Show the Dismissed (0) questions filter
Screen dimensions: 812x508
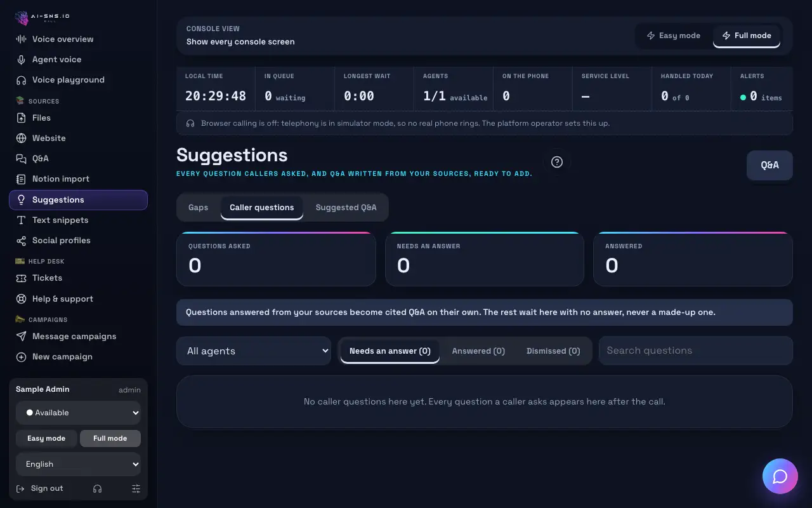click(x=553, y=351)
